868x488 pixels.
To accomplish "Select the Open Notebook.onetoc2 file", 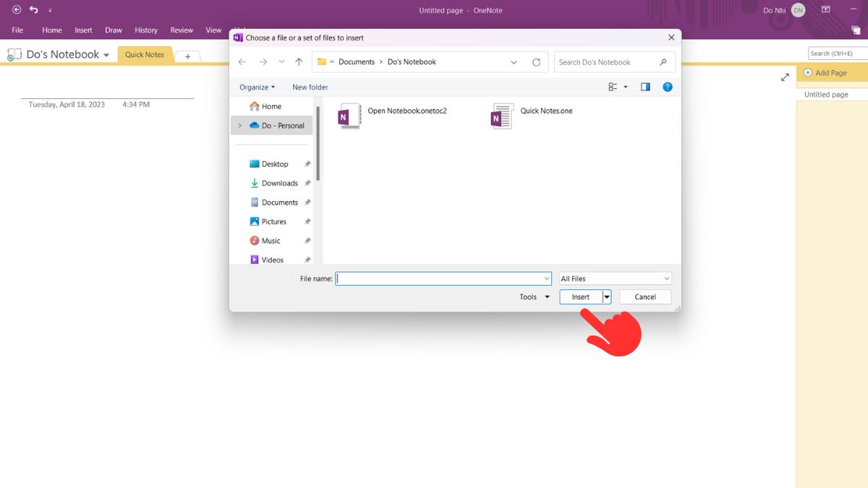I will (x=393, y=116).
